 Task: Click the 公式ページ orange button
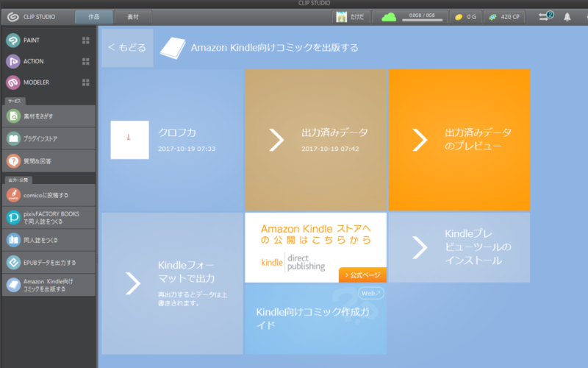[x=362, y=275]
